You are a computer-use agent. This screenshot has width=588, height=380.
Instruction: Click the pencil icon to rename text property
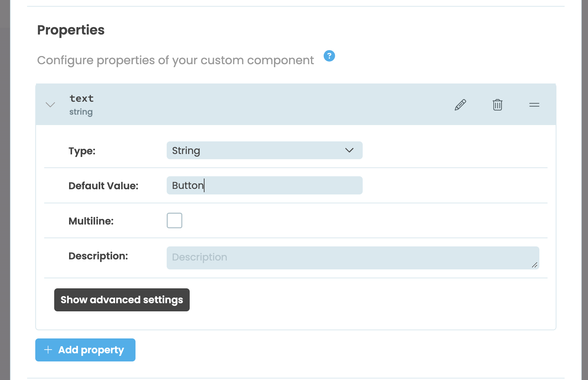pyautogui.click(x=460, y=105)
